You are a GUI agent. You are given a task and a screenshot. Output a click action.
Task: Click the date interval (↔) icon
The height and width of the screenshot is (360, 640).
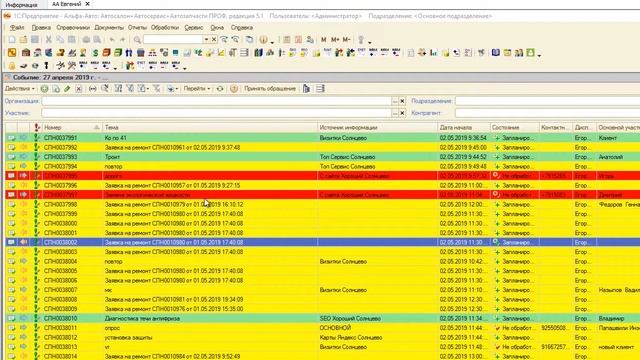click(93, 89)
